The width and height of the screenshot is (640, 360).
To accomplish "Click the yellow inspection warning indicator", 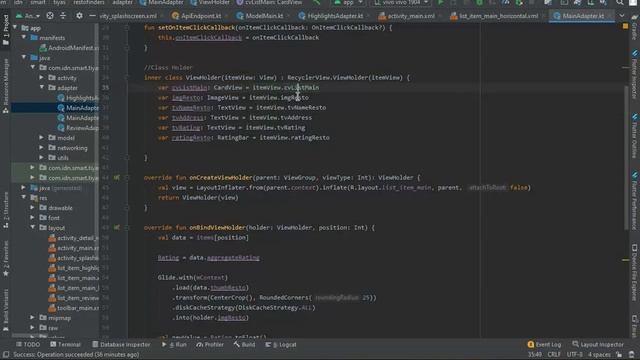I will pyautogui.click(x=625, y=26).
